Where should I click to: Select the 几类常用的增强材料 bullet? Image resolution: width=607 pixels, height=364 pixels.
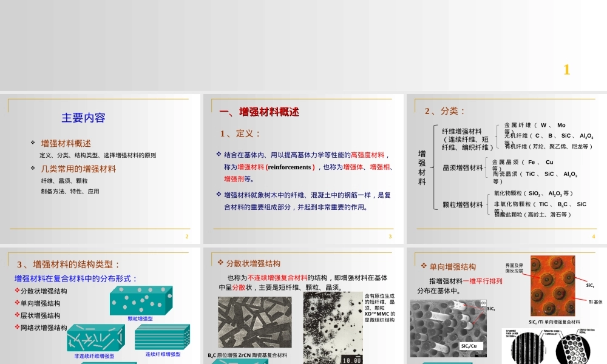pyautogui.click(x=78, y=169)
